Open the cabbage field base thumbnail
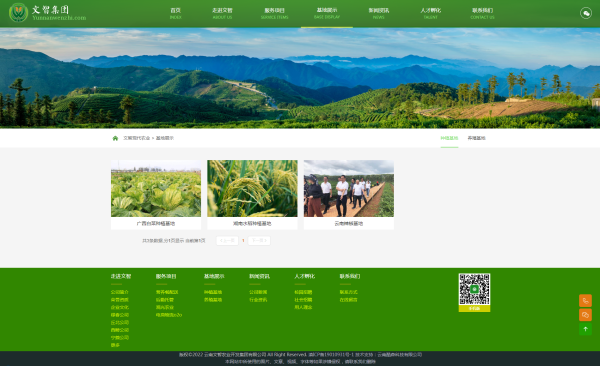 click(156, 188)
